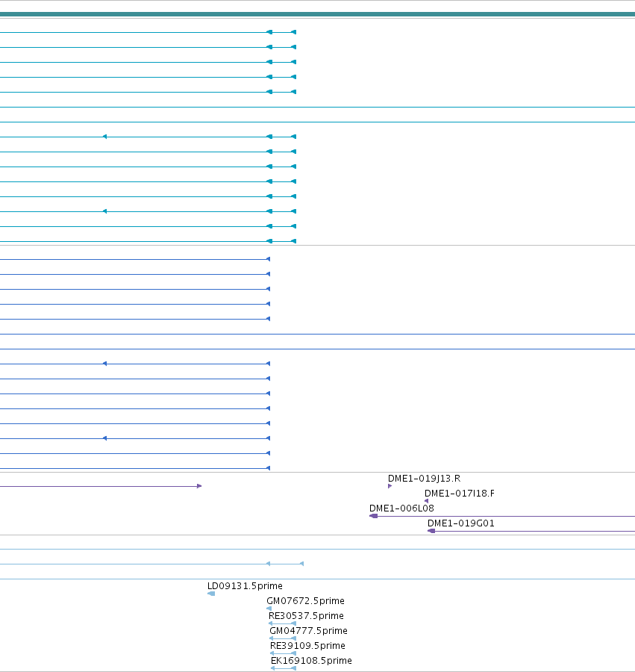Viewport: 635px width, 672px height.
Task: Click the feature glyph under EK169108.5prime
Action: tap(284, 668)
